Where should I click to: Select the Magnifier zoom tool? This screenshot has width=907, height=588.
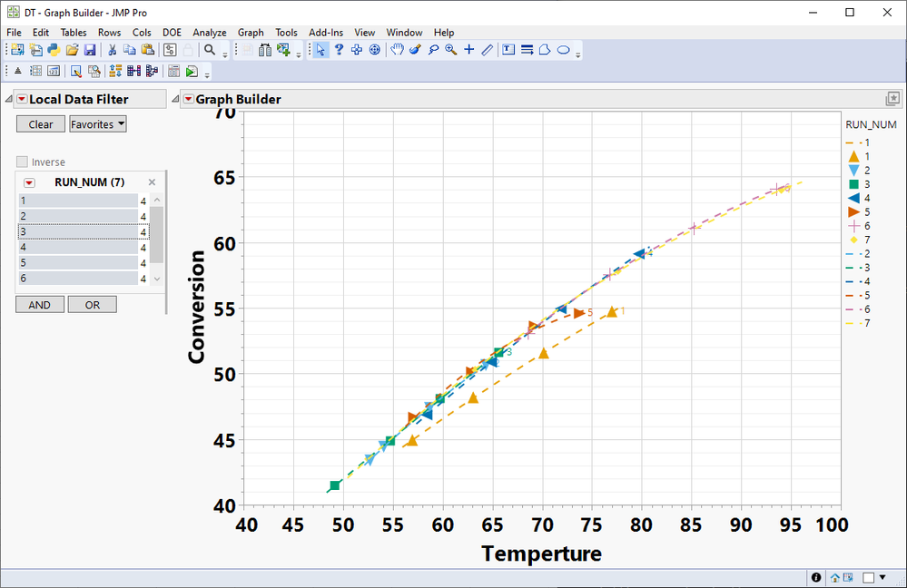tap(451, 50)
